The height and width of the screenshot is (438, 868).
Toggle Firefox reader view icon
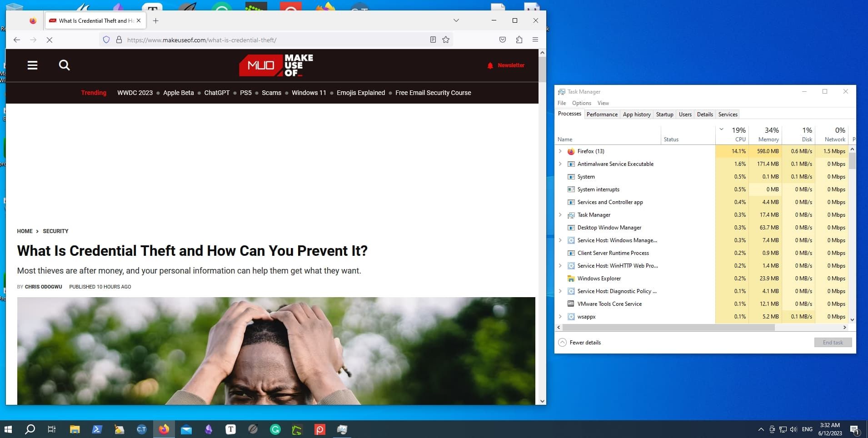[433, 40]
